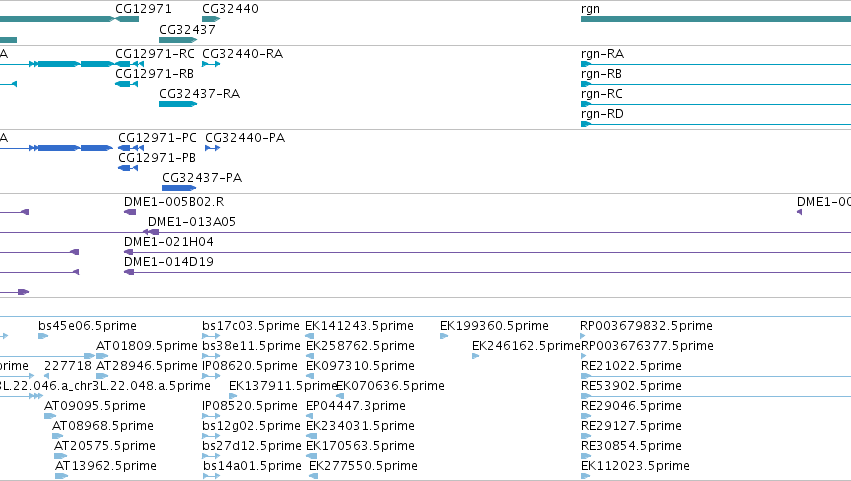Select DME1-005B02.R feature label
Screen dimensions: 851x481
pyautogui.click(x=174, y=202)
